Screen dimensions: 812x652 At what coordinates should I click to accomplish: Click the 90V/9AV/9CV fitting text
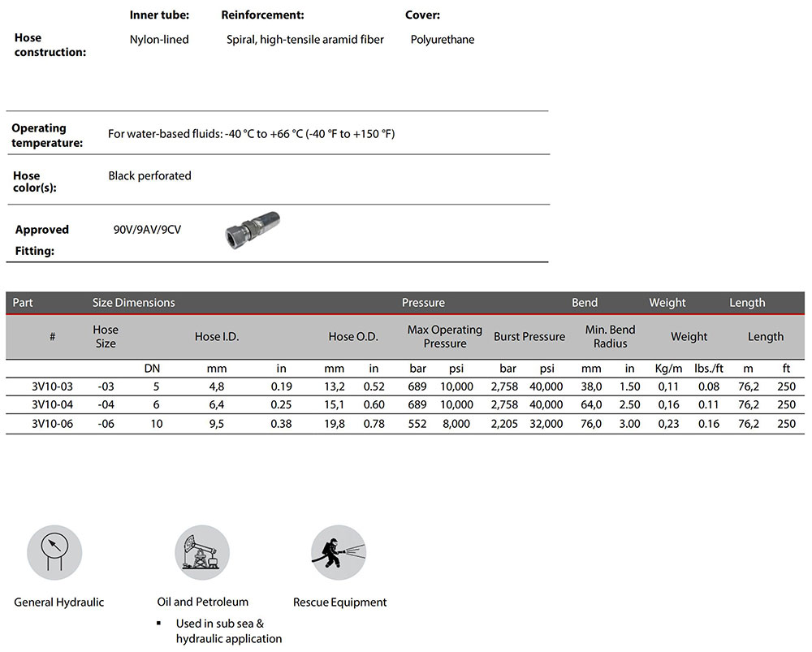coord(147,230)
